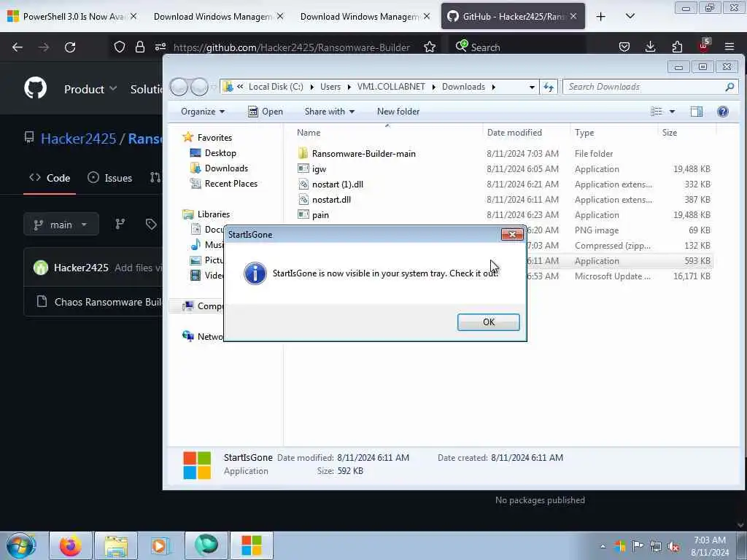Expand the address bar history dropdown

532,87
